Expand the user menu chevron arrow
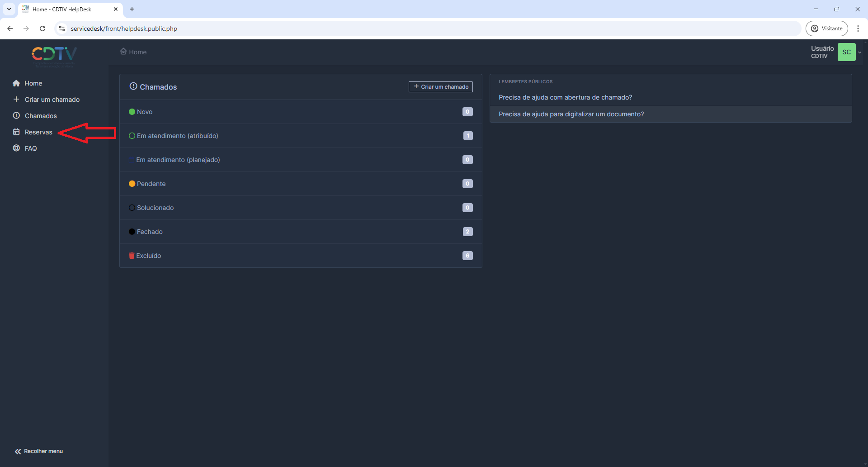The height and width of the screenshot is (467, 868). coord(860,52)
